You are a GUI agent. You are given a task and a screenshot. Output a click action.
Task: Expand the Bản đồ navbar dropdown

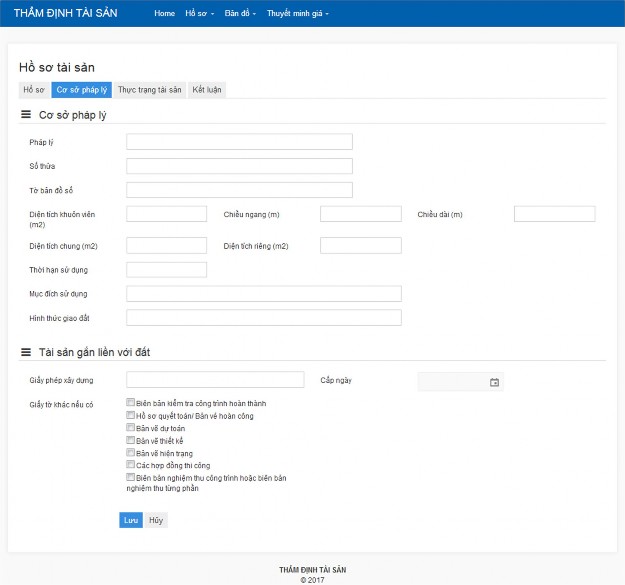tap(240, 14)
